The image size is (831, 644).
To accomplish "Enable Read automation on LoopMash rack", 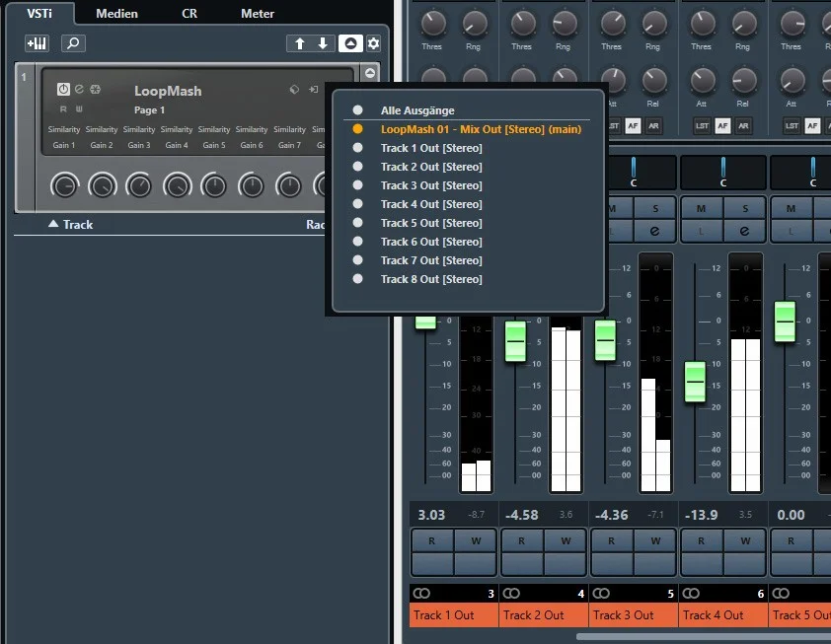I will pyautogui.click(x=63, y=109).
